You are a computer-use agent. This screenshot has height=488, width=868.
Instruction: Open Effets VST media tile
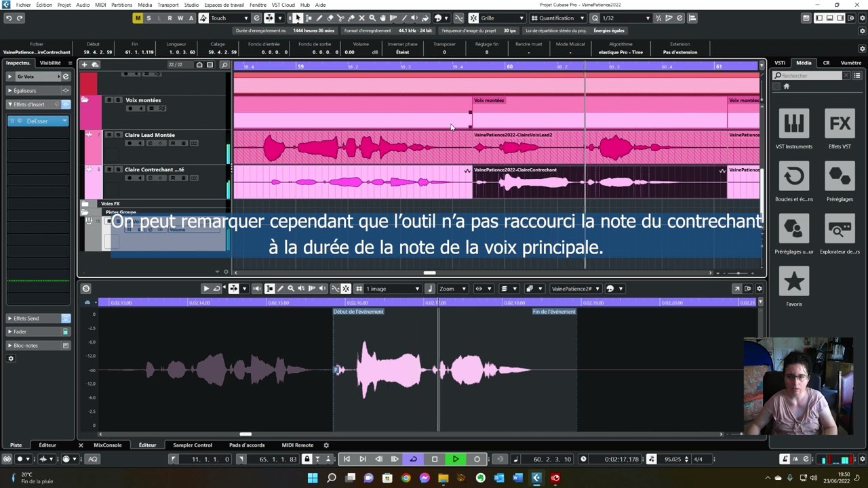click(840, 123)
